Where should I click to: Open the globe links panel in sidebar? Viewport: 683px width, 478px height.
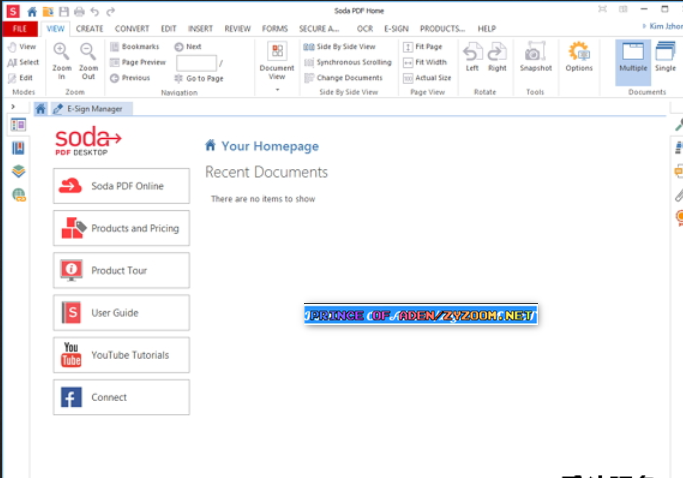(x=19, y=194)
